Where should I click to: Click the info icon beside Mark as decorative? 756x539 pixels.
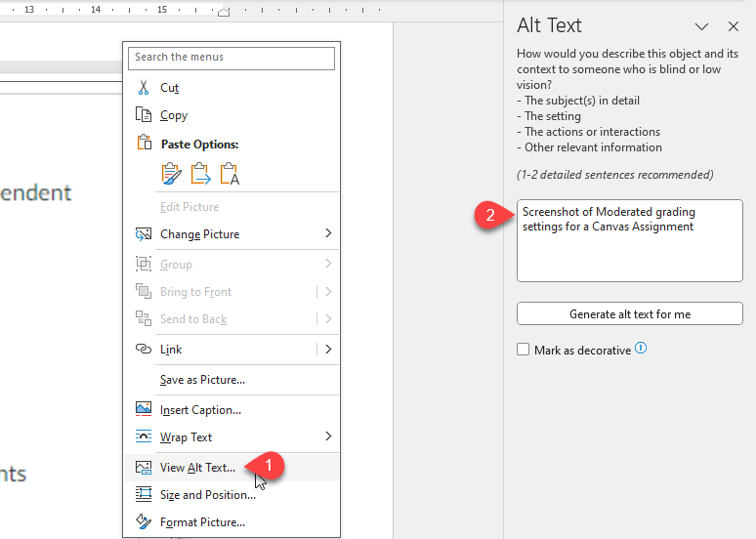click(642, 349)
